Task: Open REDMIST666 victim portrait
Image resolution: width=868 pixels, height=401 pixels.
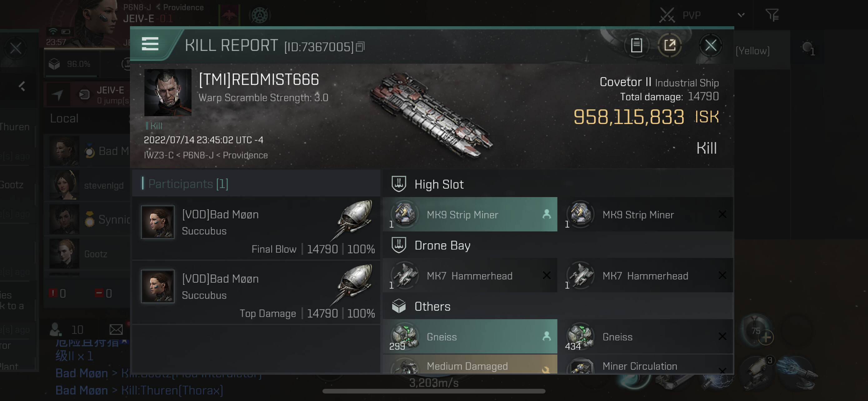Action: [168, 92]
